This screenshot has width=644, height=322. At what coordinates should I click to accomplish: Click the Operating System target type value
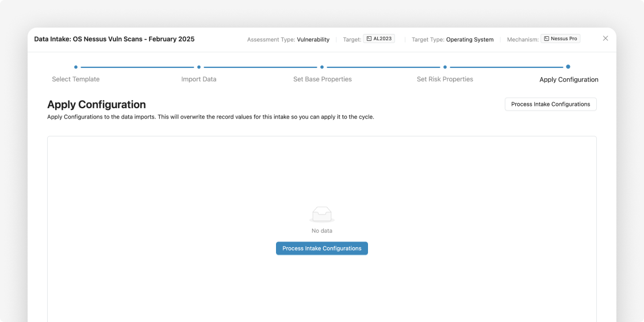click(x=470, y=40)
